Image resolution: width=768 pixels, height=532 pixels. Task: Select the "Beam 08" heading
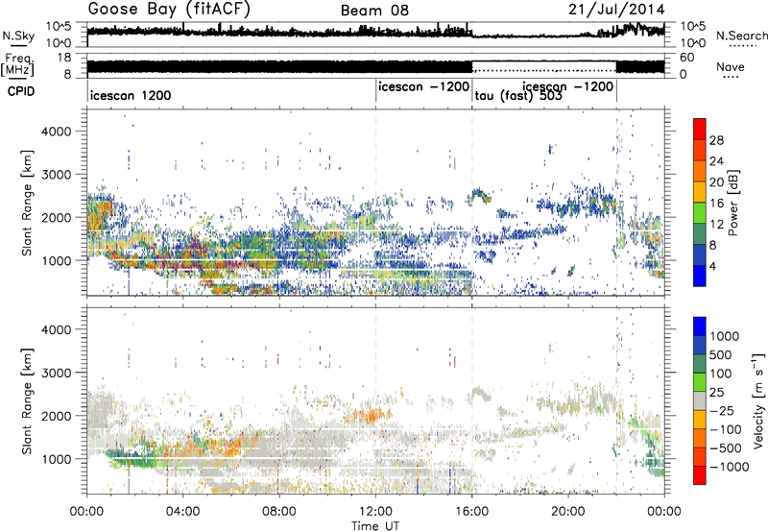tap(374, 11)
